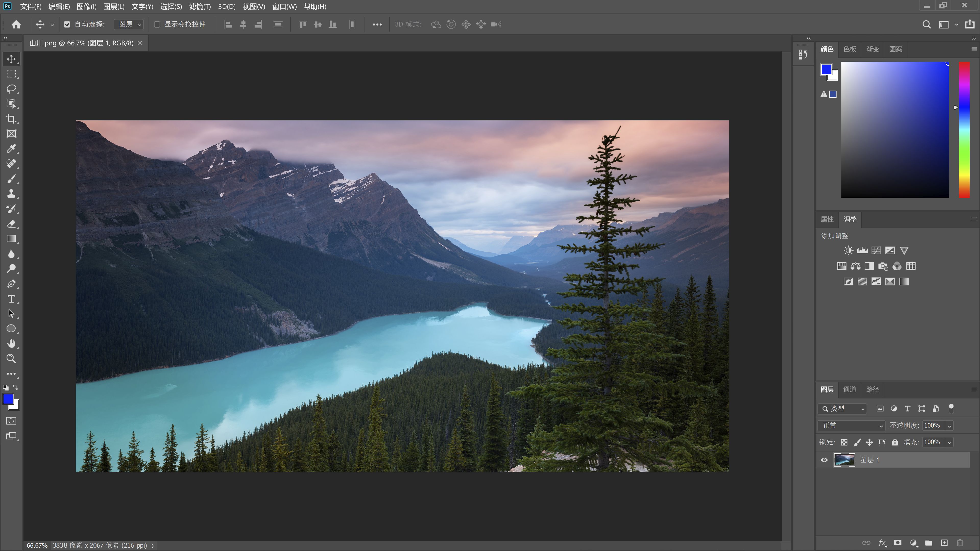Click the delete layer trash icon
This screenshot has width=980, height=551.
(x=960, y=543)
